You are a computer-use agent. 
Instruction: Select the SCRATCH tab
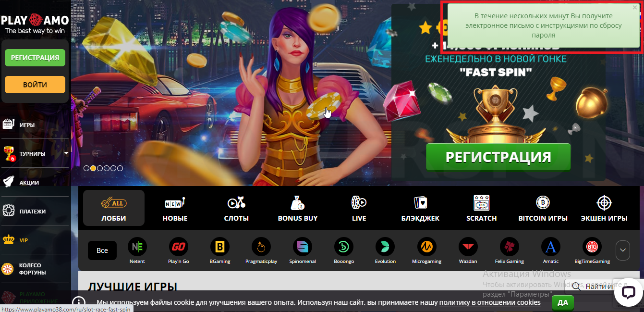(481, 208)
